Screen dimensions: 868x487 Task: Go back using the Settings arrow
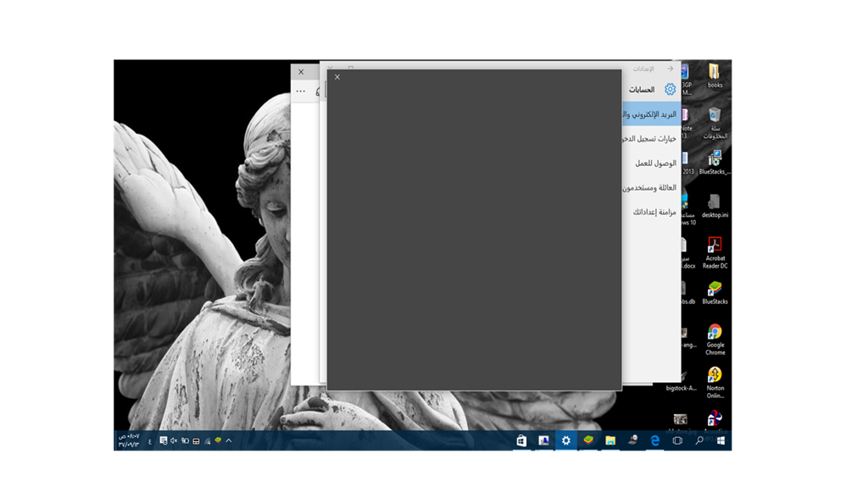coord(670,69)
